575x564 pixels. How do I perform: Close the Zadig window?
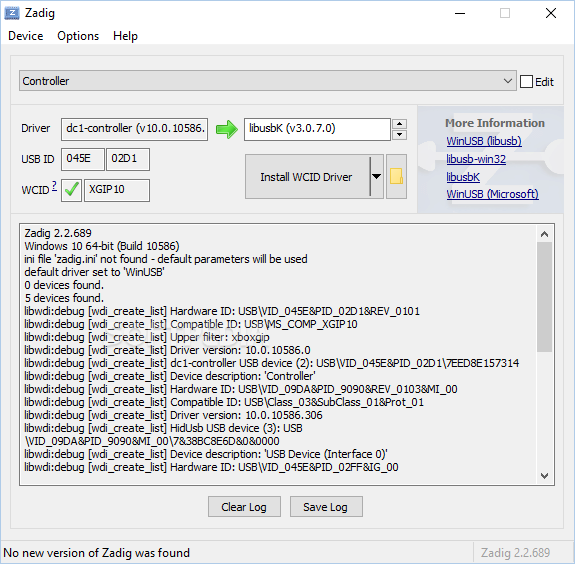tap(550, 14)
